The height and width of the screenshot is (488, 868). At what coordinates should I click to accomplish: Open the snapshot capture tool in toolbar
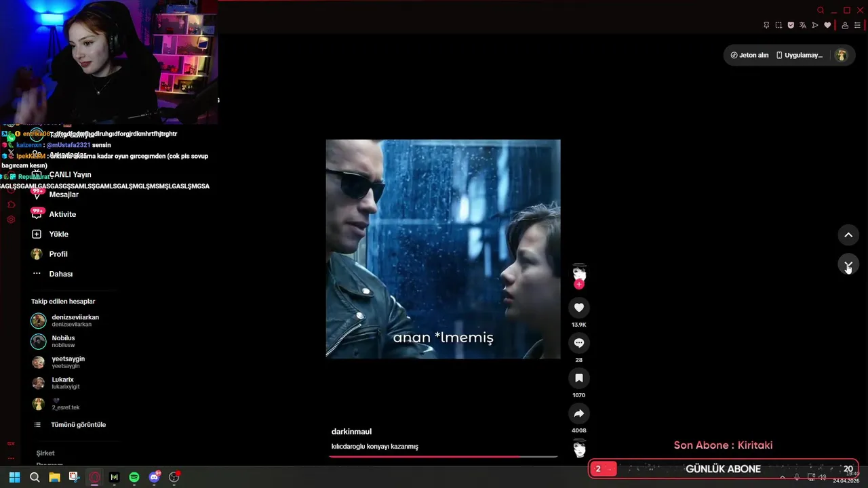(x=778, y=25)
